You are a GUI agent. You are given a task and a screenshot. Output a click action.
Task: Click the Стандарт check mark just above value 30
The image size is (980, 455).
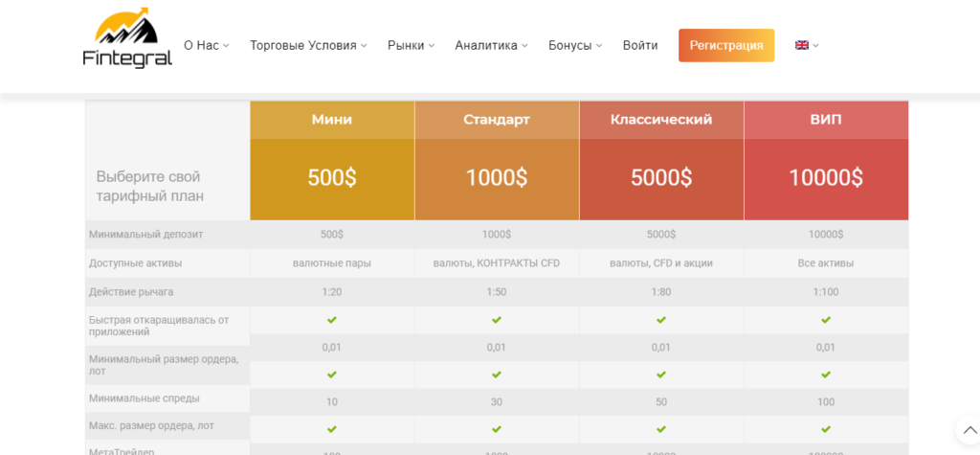(497, 375)
